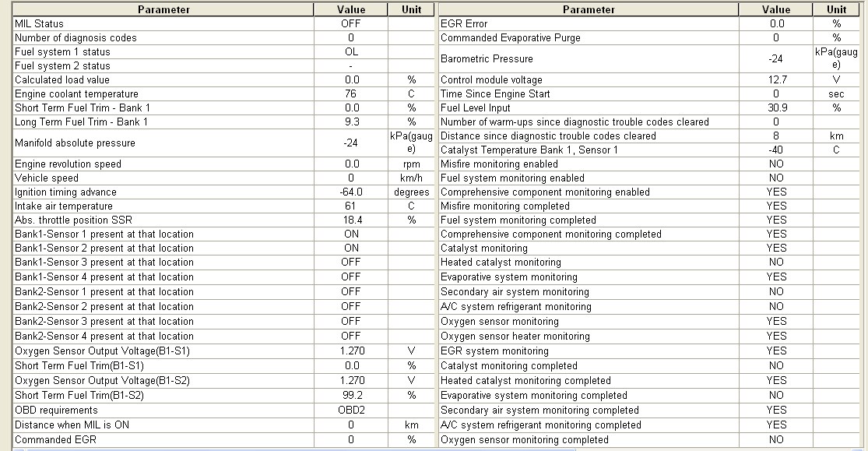The height and width of the screenshot is (451, 868).
Task: Select Fuel Level Input label
Action: [476, 108]
